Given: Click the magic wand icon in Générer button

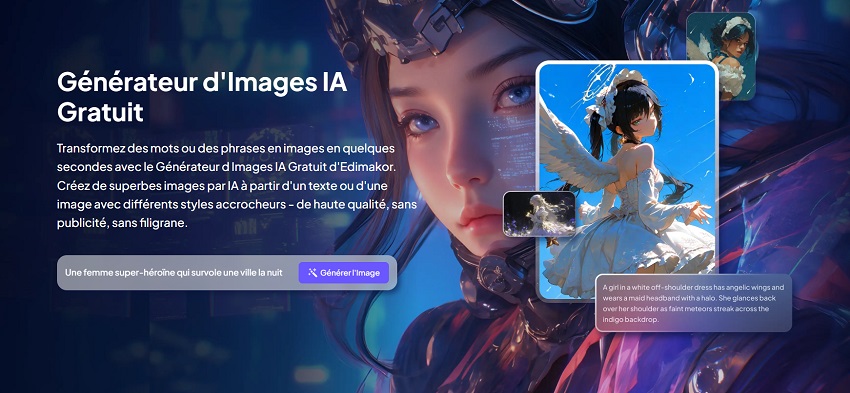Looking at the screenshot, I should click(x=312, y=273).
